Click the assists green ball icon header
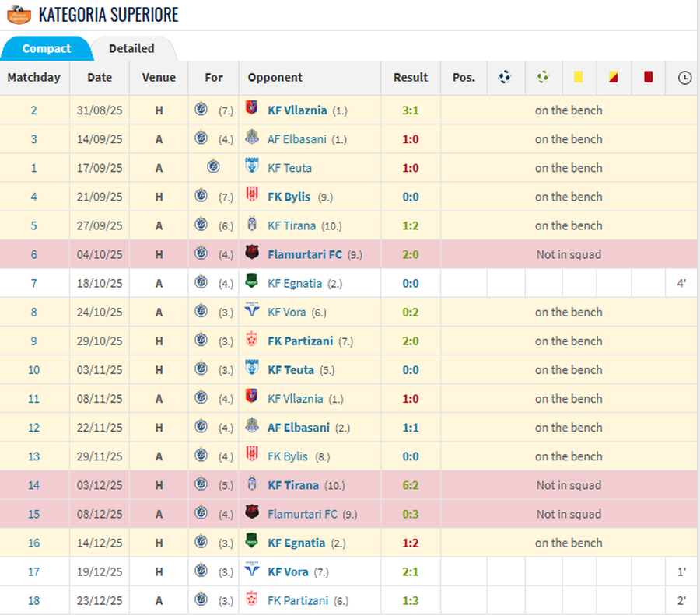The height and width of the screenshot is (615, 700). pyautogui.click(x=542, y=77)
